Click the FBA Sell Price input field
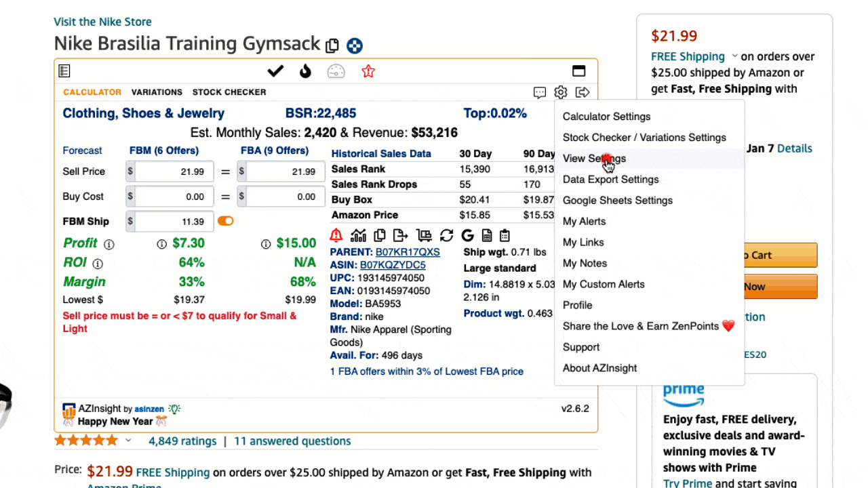Screen dimensions: 868x488 pyautogui.click(x=286, y=172)
